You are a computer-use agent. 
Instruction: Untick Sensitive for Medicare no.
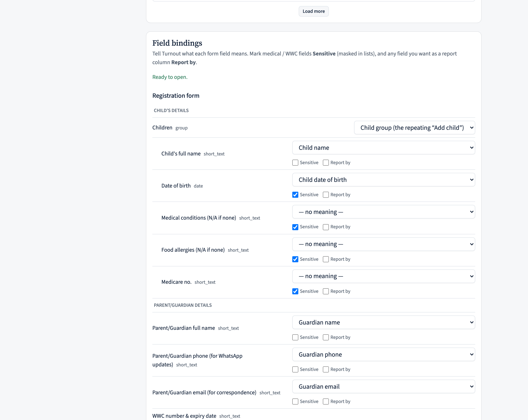coord(295,291)
